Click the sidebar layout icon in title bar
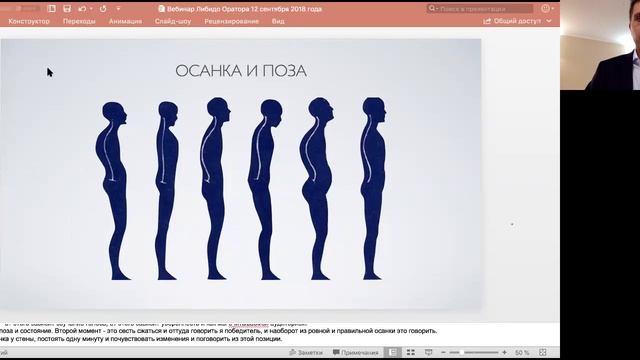Viewport: 640px width, 360px height. (51, 9)
